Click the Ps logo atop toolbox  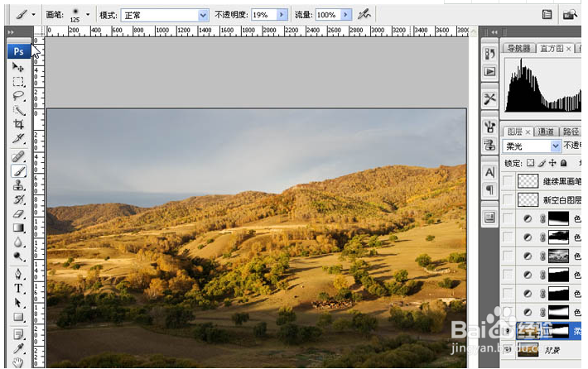click(x=19, y=51)
